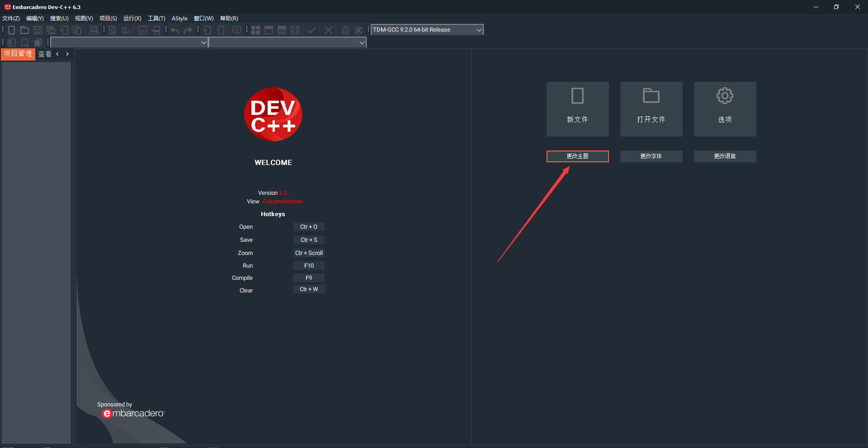868x448 pixels.
Task: Open the TDM-GCC 9.2.0 compiler dropdown
Action: tap(478, 29)
